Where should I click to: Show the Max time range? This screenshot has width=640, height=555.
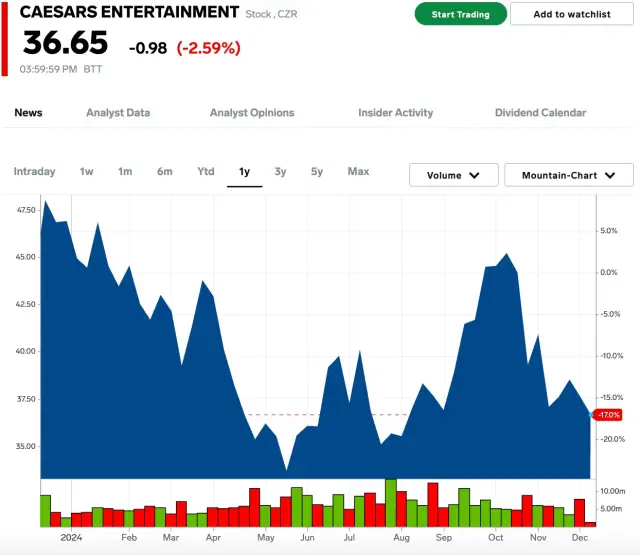point(358,172)
